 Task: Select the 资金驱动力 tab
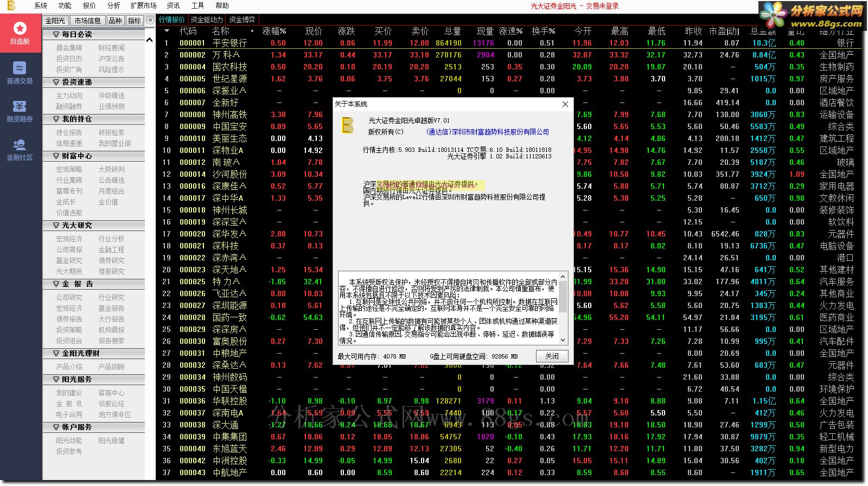pyautogui.click(x=207, y=20)
